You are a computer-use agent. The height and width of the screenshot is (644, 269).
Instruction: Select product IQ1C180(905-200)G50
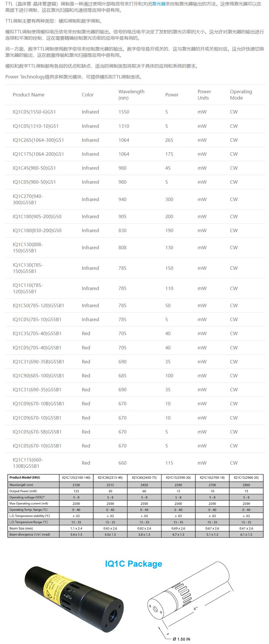37,217
